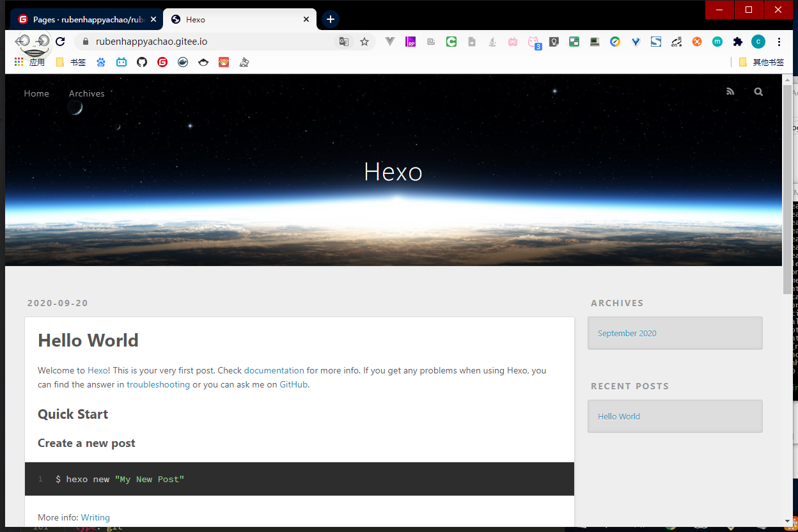Screen dimensions: 798x532
Task: Bookmark this page with the star icon
Action: [x=364, y=42]
